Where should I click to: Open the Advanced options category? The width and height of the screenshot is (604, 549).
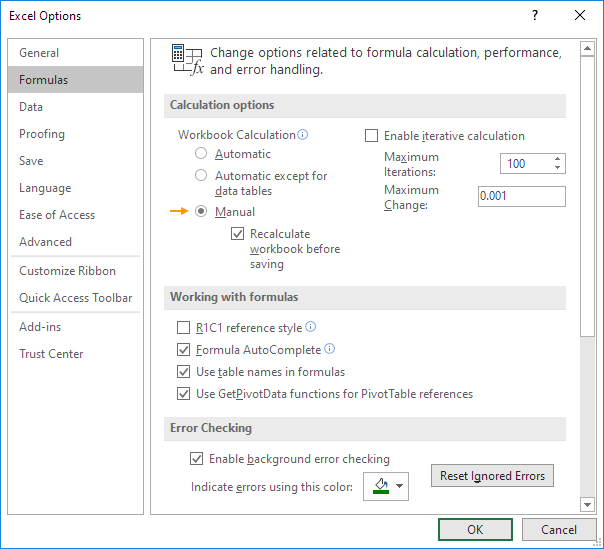click(45, 242)
